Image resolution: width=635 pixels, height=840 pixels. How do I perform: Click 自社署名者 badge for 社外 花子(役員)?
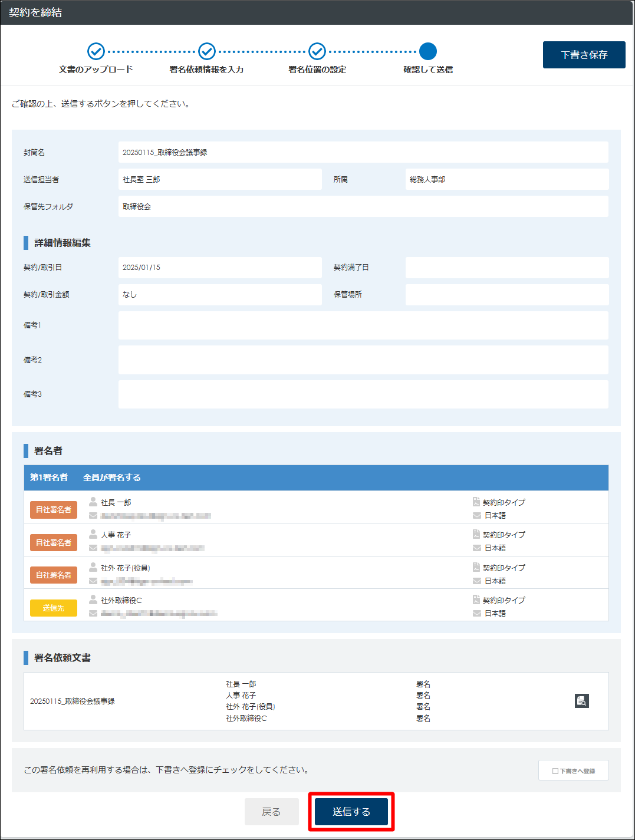click(54, 575)
